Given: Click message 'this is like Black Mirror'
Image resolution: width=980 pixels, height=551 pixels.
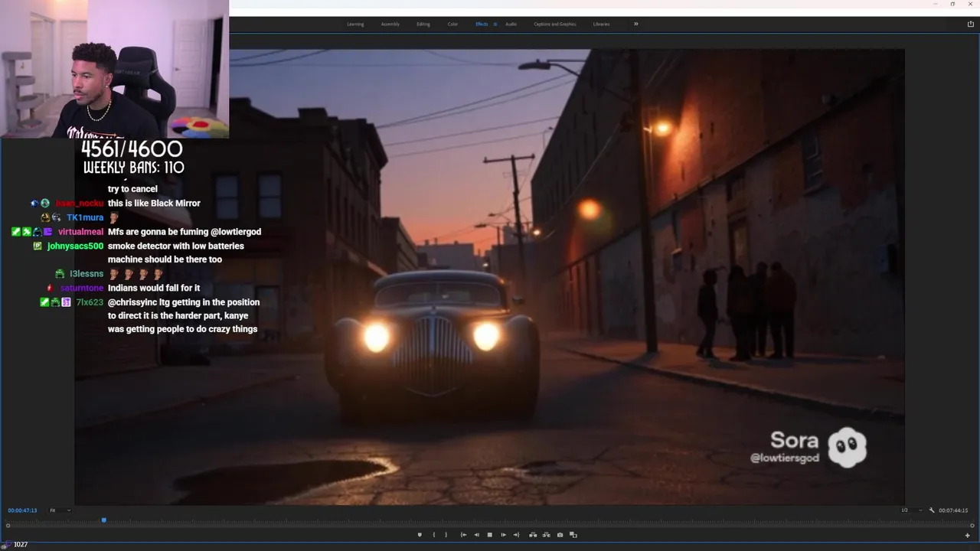Looking at the screenshot, I should pyautogui.click(x=154, y=204).
